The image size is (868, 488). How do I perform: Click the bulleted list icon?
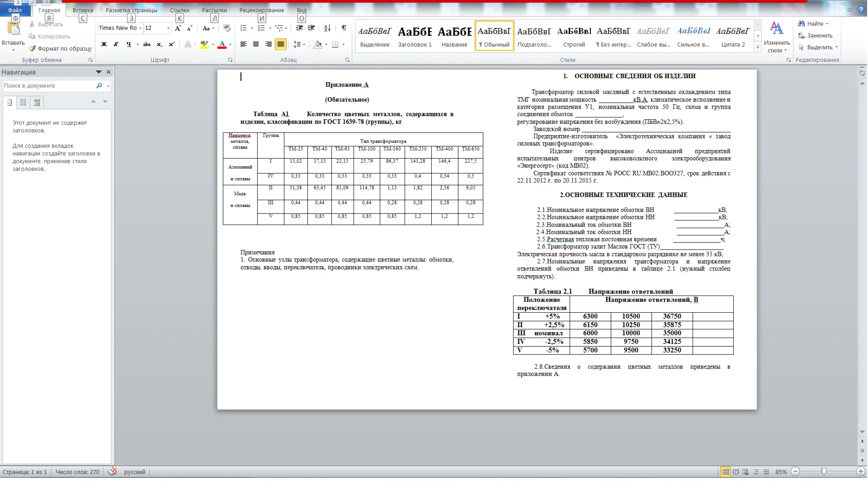click(x=243, y=28)
